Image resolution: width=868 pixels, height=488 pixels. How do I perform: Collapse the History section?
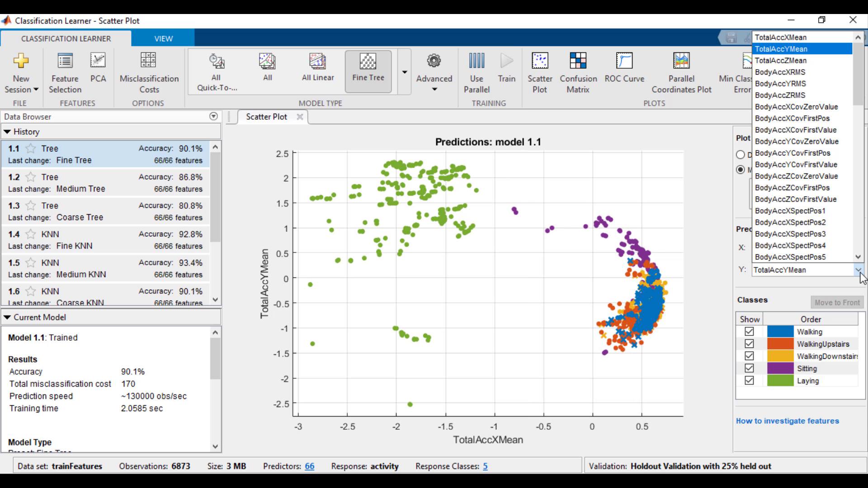(7, 132)
